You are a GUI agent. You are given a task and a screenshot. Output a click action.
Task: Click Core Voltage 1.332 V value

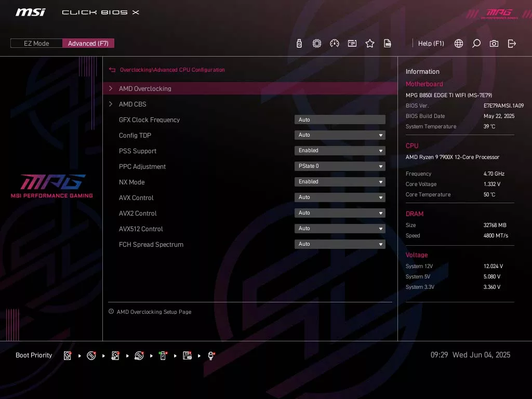491,184
